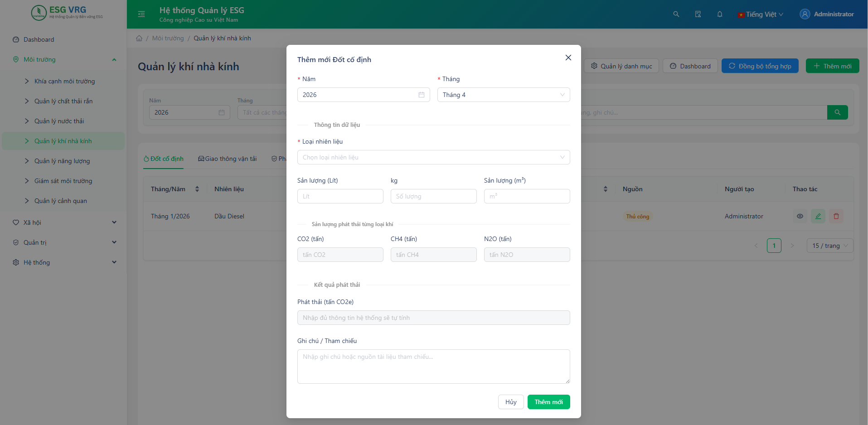The image size is (868, 425).
Task: Sort by the Tháng/Năm column arrows
Action: (197, 189)
